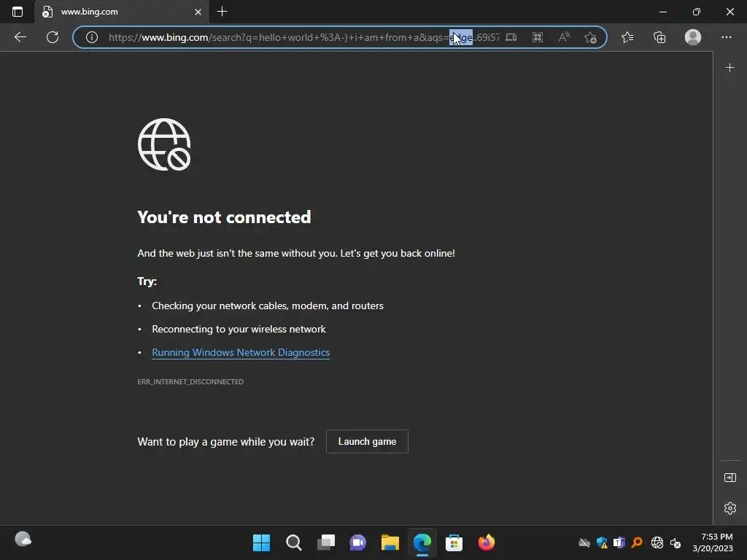Open sidebar settings gear

[x=729, y=508]
